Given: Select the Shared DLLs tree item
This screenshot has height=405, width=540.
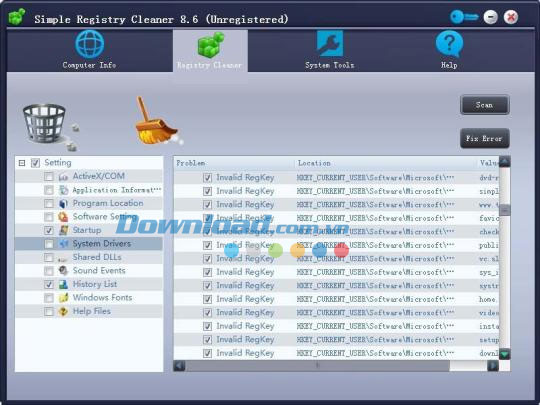Looking at the screenshot, I should pos(89,258).
